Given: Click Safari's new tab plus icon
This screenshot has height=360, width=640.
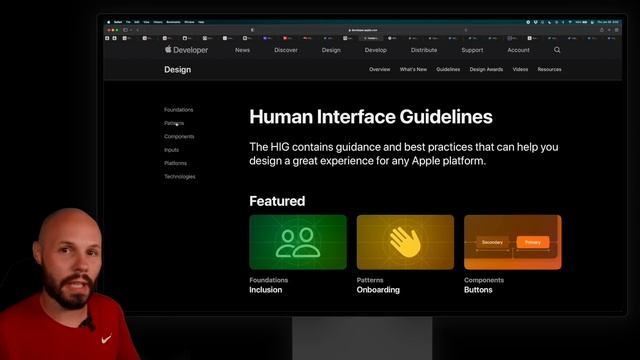Looking at the screenshot, I should [609, 30].
